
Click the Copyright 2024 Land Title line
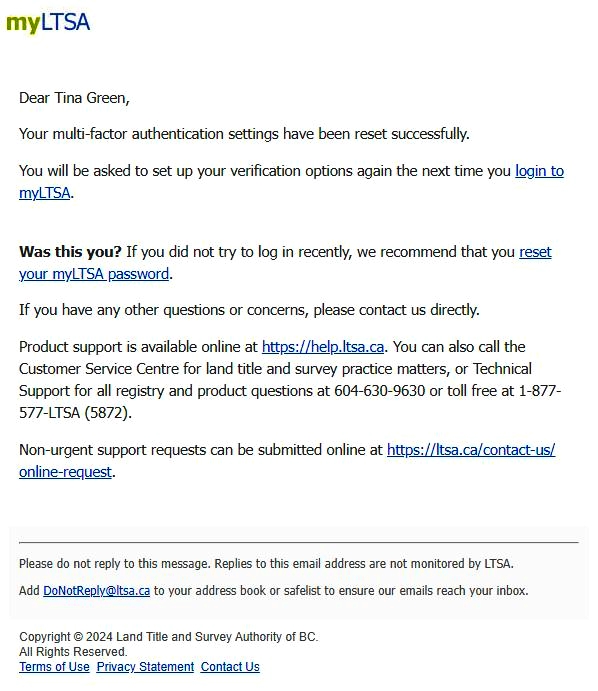[168, 637]
